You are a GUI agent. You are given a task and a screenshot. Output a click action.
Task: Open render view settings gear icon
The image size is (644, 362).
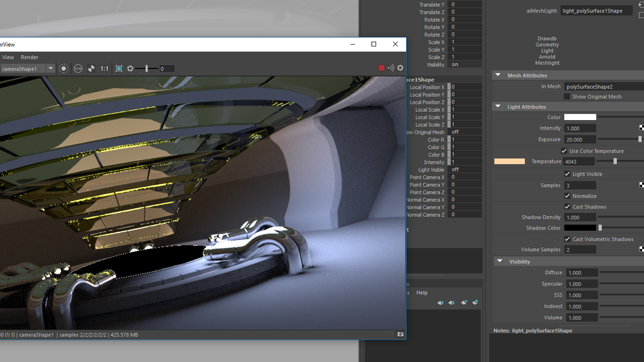400,68
